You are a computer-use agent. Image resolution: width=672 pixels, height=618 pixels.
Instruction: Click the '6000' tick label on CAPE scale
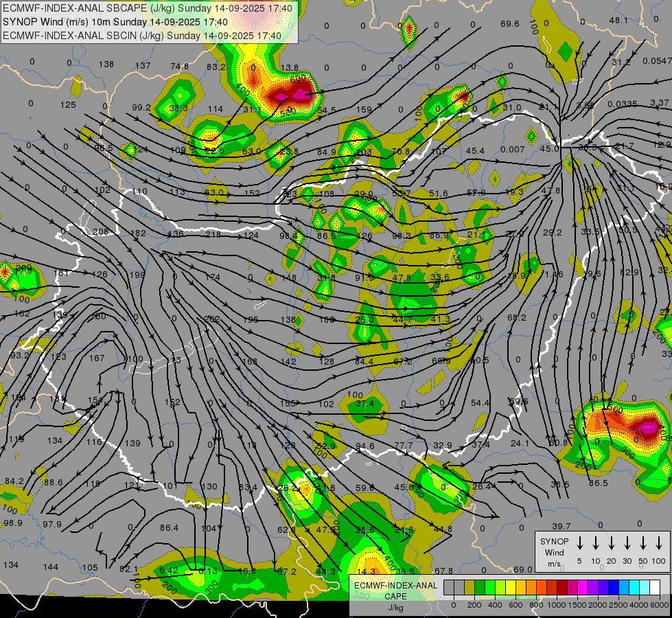tap(660, 605)
